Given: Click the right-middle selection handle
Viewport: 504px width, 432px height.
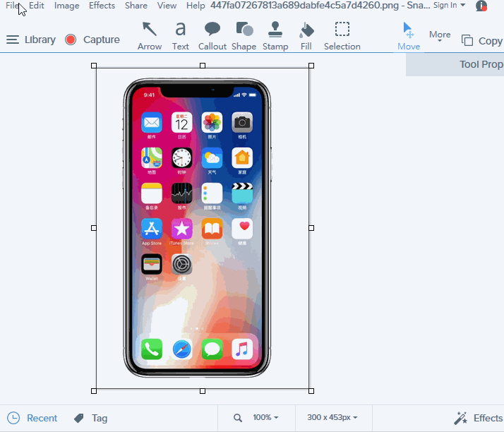Looking at the screenshot, I should click(x=311, y=228).
